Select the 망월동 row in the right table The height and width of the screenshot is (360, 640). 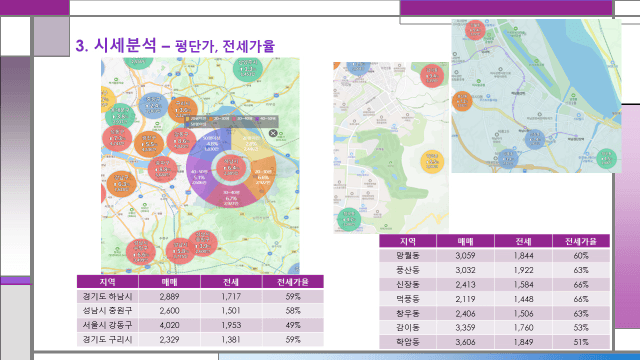tap(494, 256)
